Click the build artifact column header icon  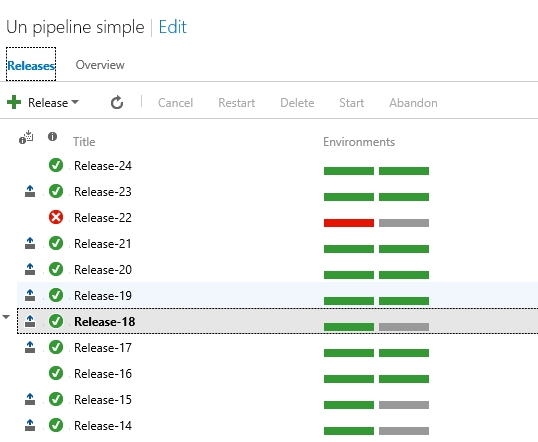click(x=26, y=137)
